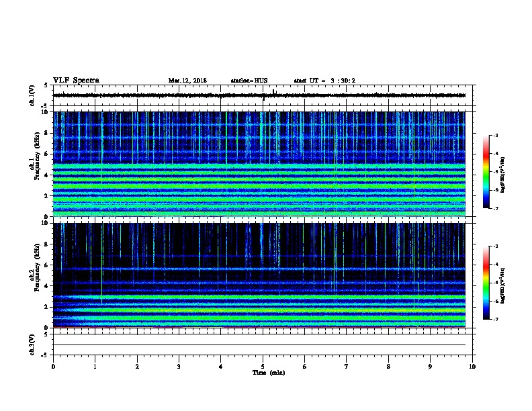
Task: Click time axis tick label "10"
Action: (472, 367)
